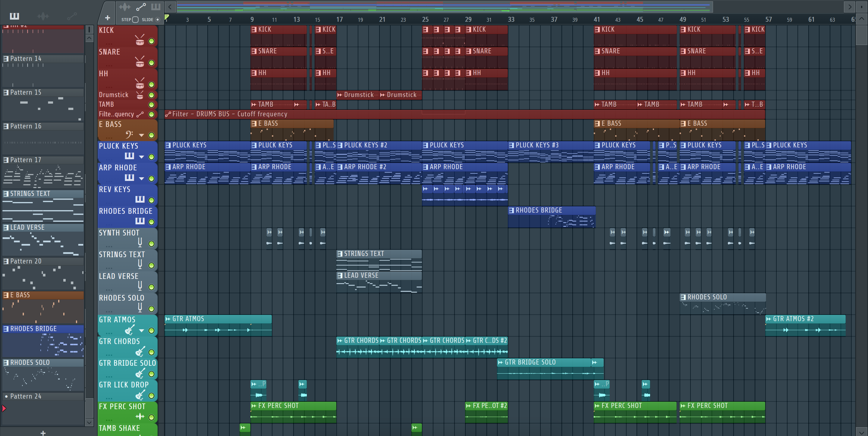Click the REV KEYS piano icon

[x=140, y=199]
